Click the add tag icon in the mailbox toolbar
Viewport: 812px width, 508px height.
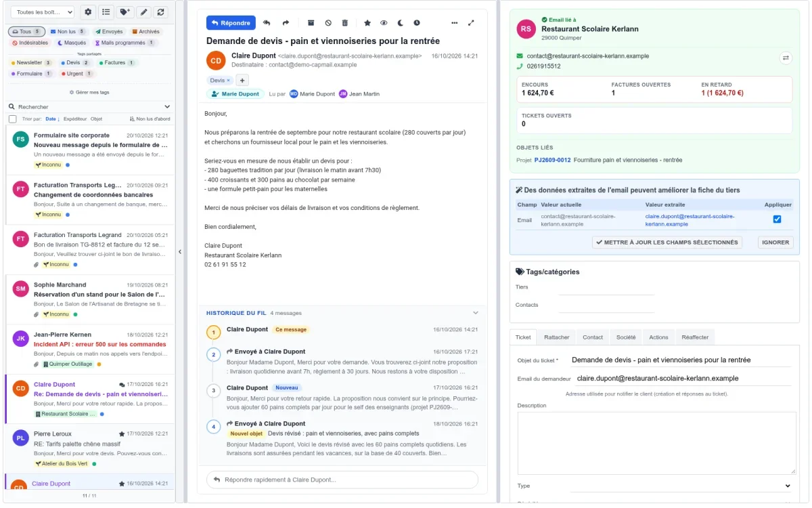click(x=125, y=12)
